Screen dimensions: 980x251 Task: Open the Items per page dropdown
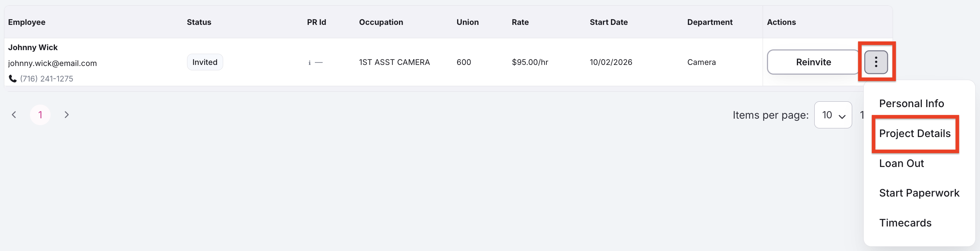tap(833, 115)
